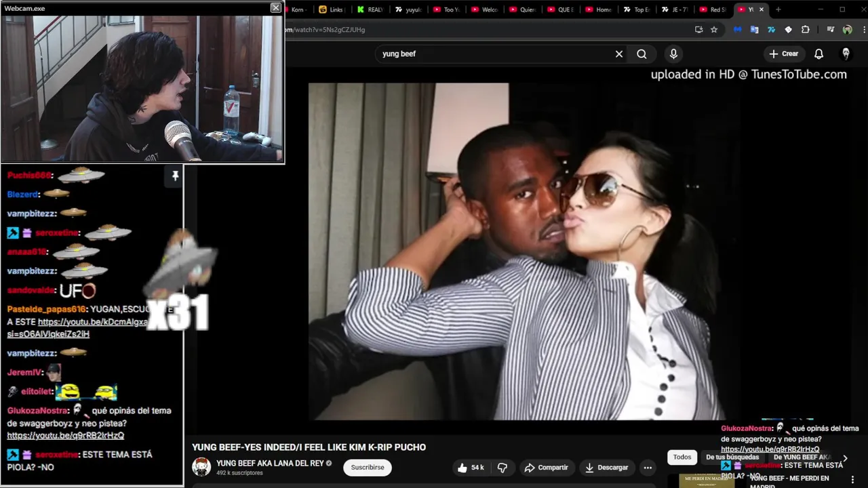Viewport: 868px width, 488px height.
Task: Click the GlukozaNostra username in left chat
Action: click(38, 411)
